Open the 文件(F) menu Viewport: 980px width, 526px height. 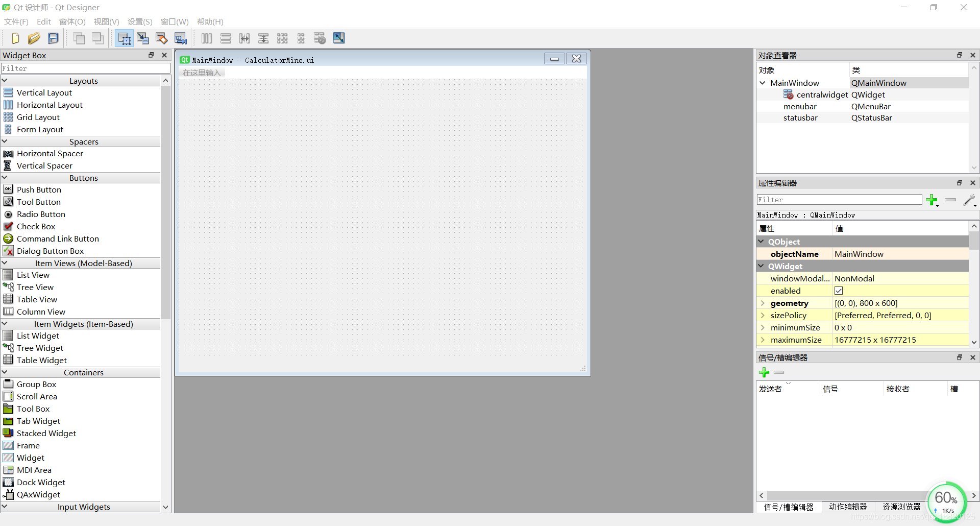click(x=16, y=21)
